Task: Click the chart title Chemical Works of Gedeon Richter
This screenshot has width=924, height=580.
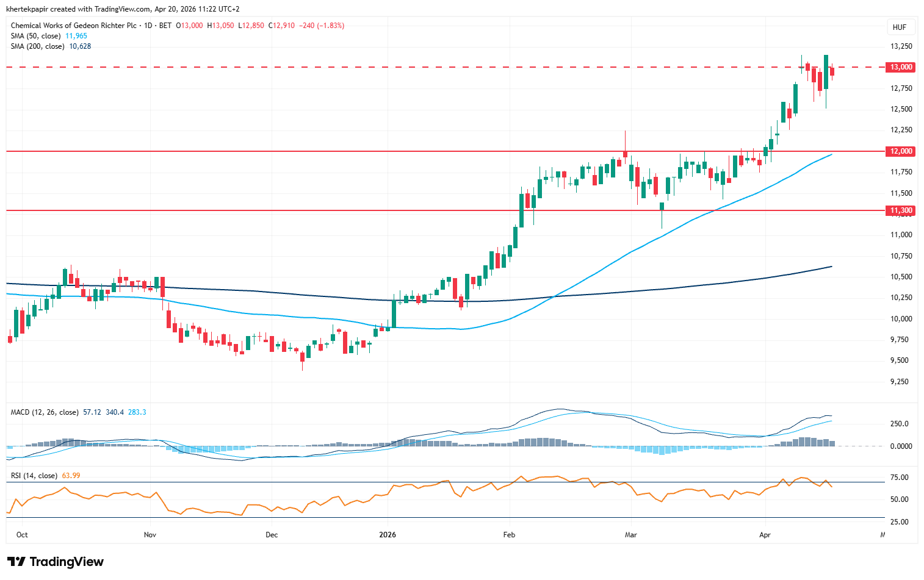Action: 73,26
